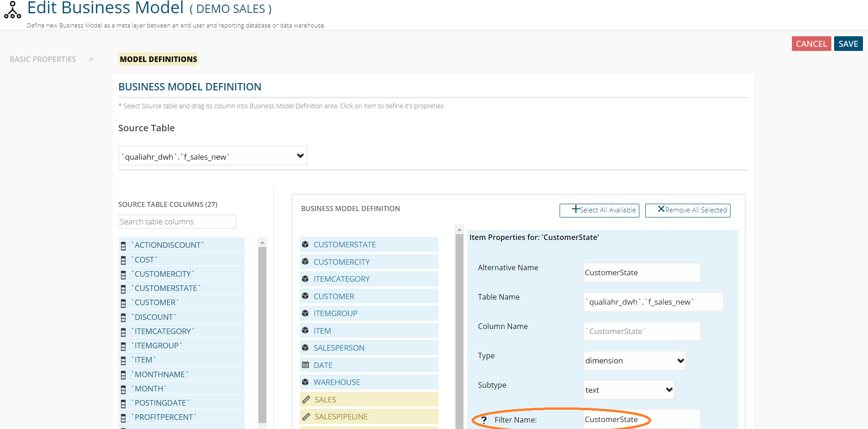Image resolution: width=868 pixels, height=429 pixels.
Task: Open the Subtype dropdown set to text
Action: [628, 390]
